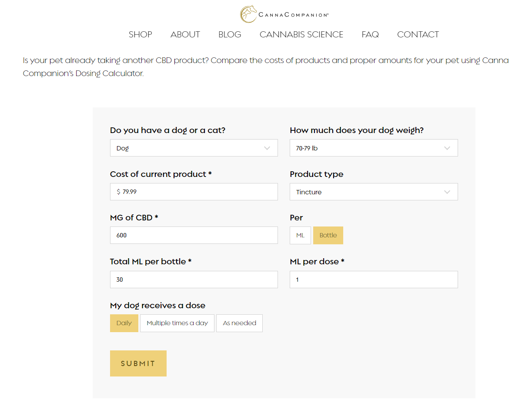Go to the CONTACT page

[418, 34]
